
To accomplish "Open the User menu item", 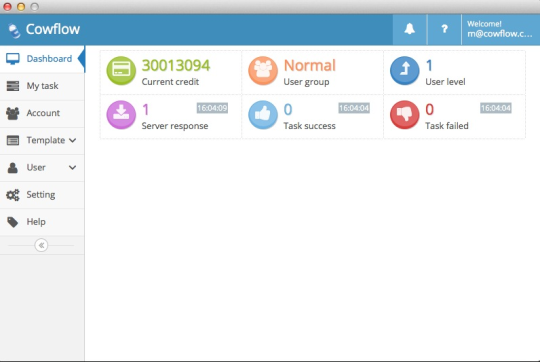I will click(x=42, y=168).
